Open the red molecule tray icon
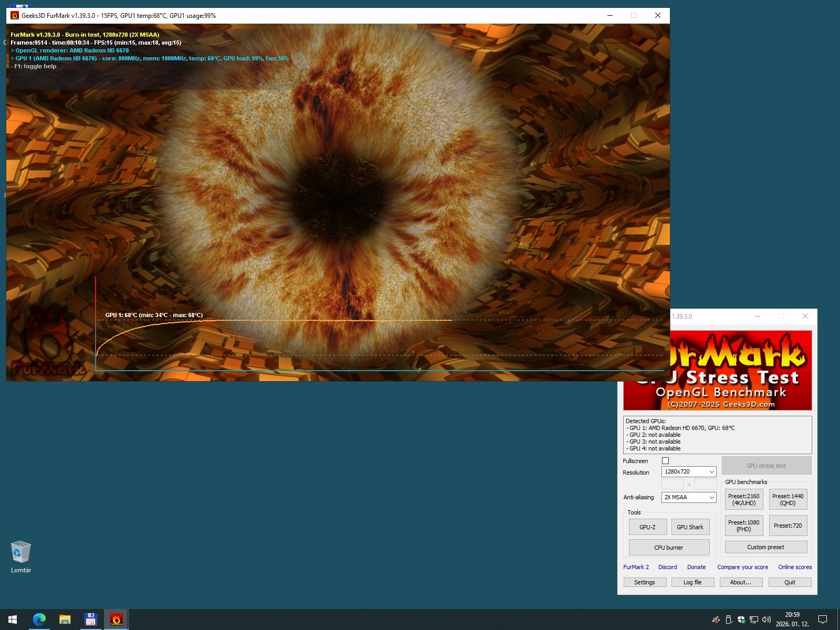840x630 pixels. [x=716, y=619]
